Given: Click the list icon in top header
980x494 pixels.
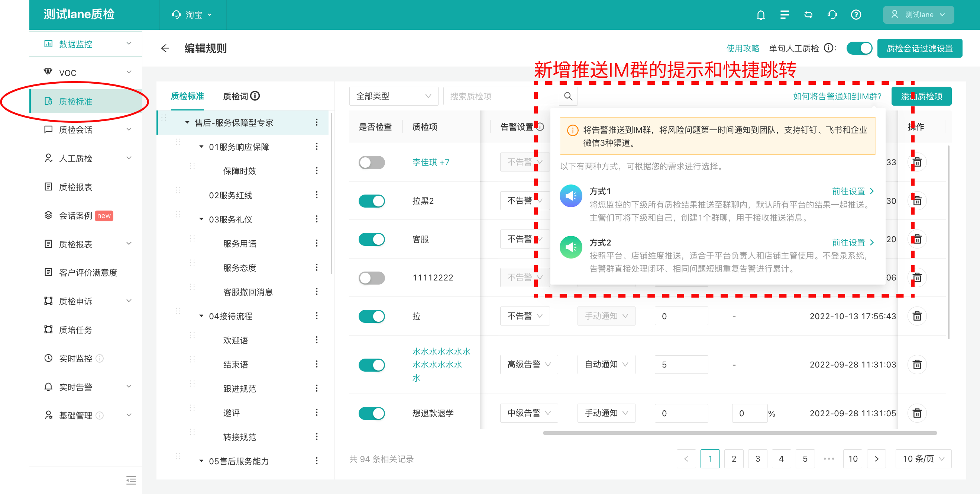Looking at the screenshot, I should (785, 15).
